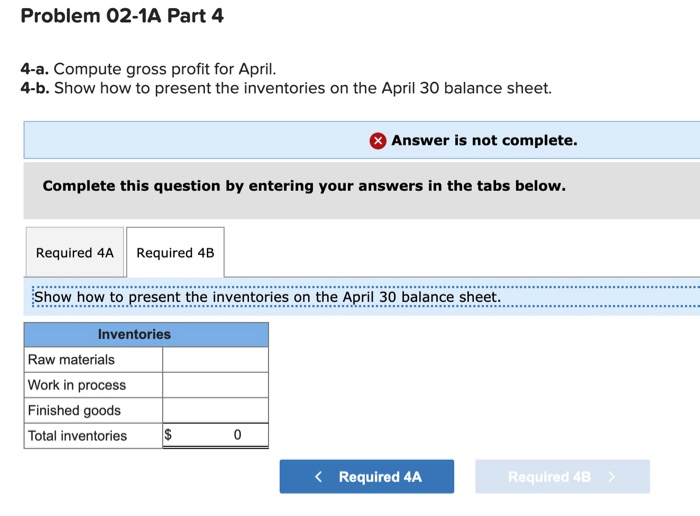Click the left chevron on Required 4A button
This screenshot has width=700, height=516.
click(x=318, y=477)
